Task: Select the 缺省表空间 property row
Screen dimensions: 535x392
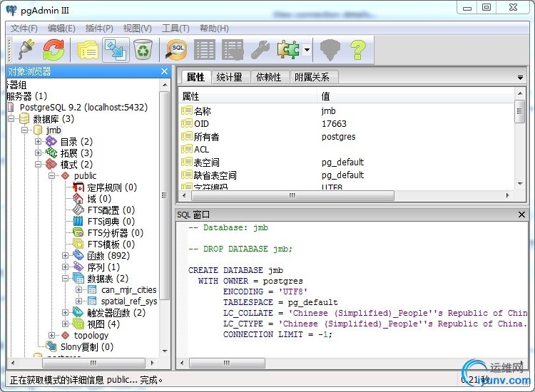Action: click(347, 175)
